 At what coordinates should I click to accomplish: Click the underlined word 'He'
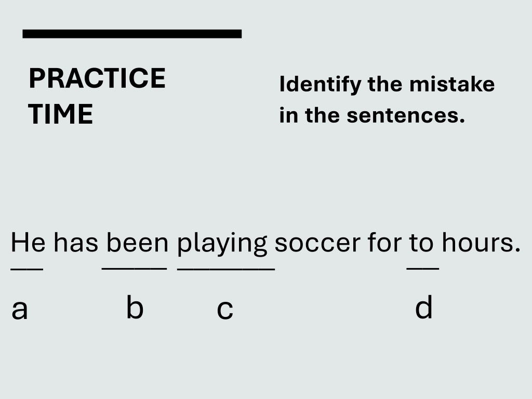coord(28,242)
